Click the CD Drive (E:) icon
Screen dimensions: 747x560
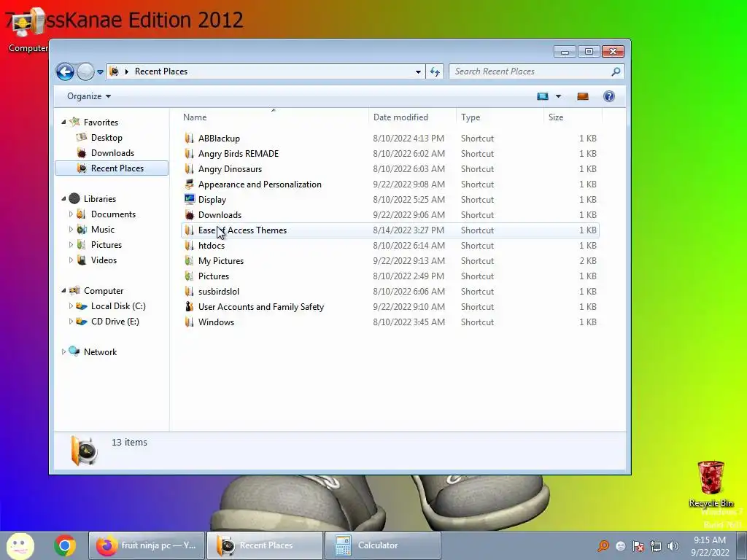click(x=82, y=322)
